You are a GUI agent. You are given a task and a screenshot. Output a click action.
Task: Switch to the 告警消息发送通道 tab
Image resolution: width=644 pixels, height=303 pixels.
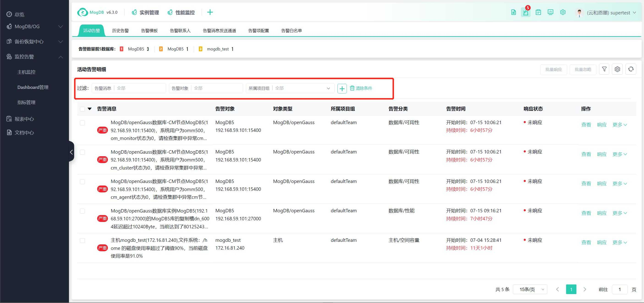click(219, 30)
